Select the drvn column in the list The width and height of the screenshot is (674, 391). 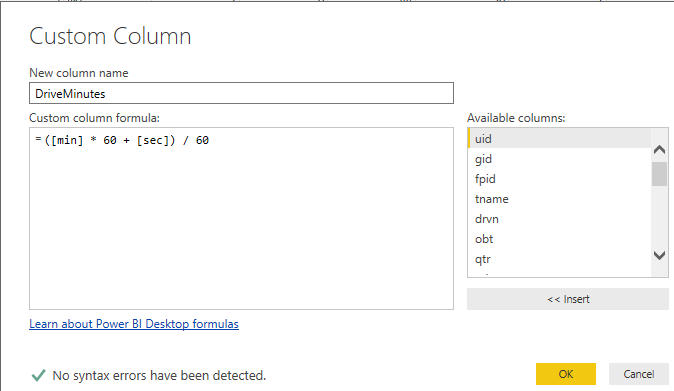[x=560, y=219]
